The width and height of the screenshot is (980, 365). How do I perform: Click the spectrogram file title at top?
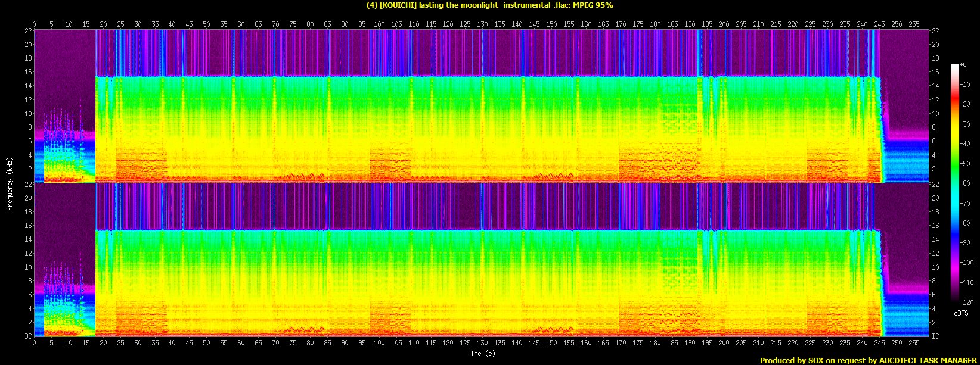(489, 5)
